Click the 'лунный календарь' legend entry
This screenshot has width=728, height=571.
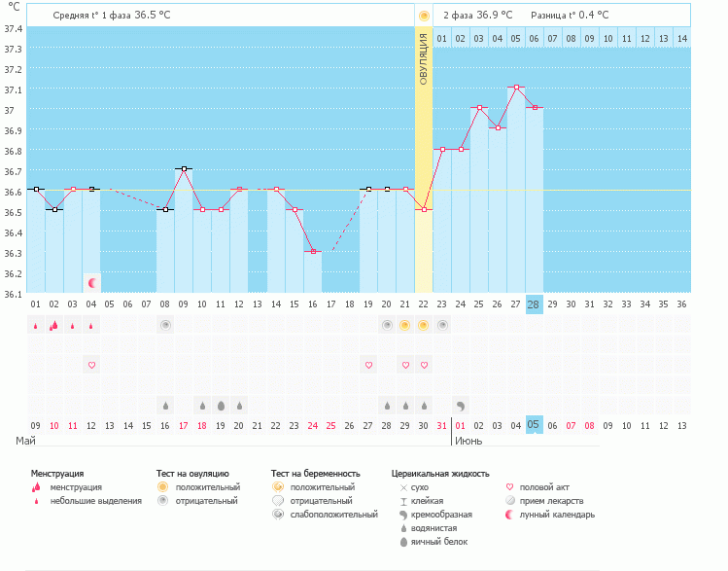coord(556,515)
